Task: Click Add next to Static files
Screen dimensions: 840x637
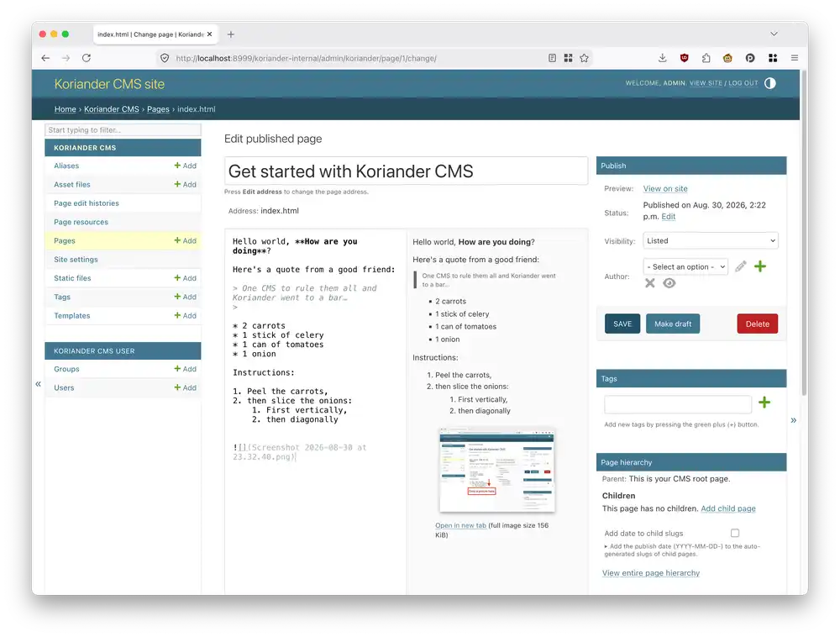Action: click(186, 278)
